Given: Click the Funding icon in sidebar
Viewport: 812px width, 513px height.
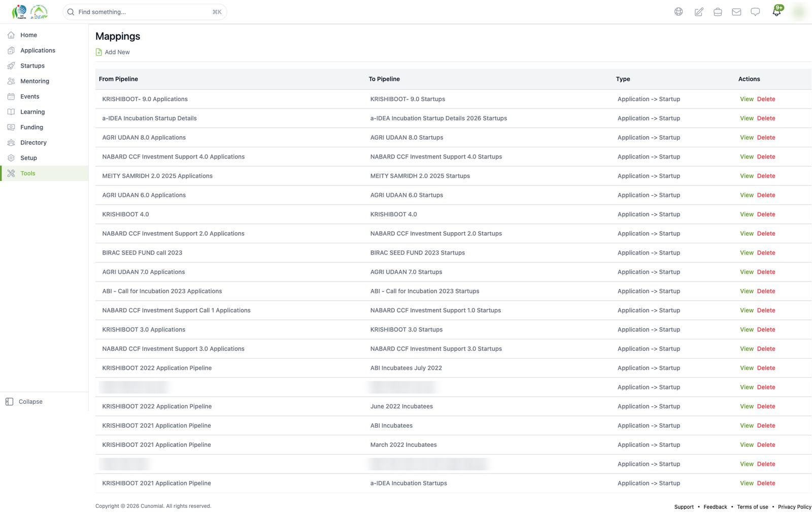Looking at the screenshot, I should tap(11, 127).
